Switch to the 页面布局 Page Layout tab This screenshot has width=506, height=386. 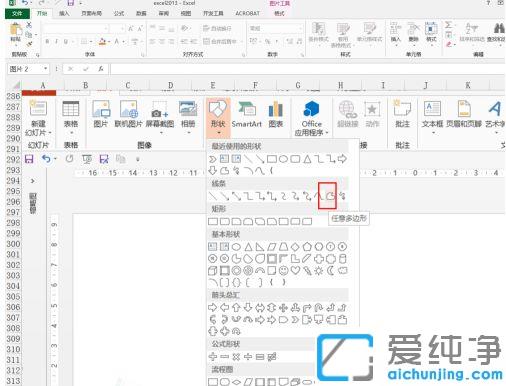92,13
